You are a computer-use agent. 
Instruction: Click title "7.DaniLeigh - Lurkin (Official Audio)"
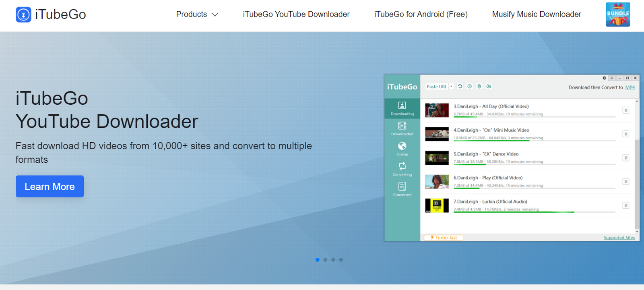click(x=490, y=201)
